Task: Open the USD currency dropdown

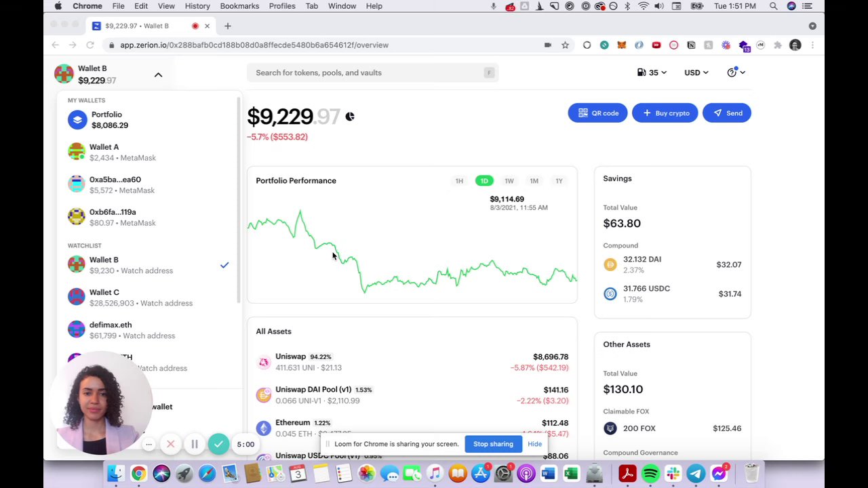Action: click(x=696, y=73)
